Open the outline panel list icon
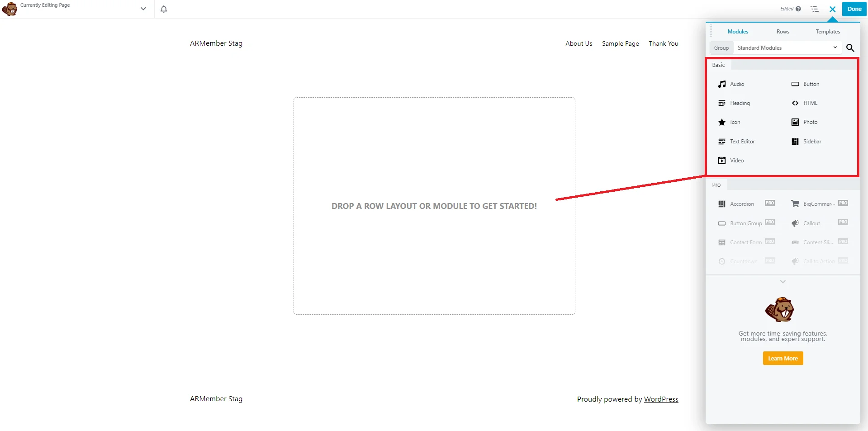The width and height of the screenshot is (868, 431). click(815, 9)
